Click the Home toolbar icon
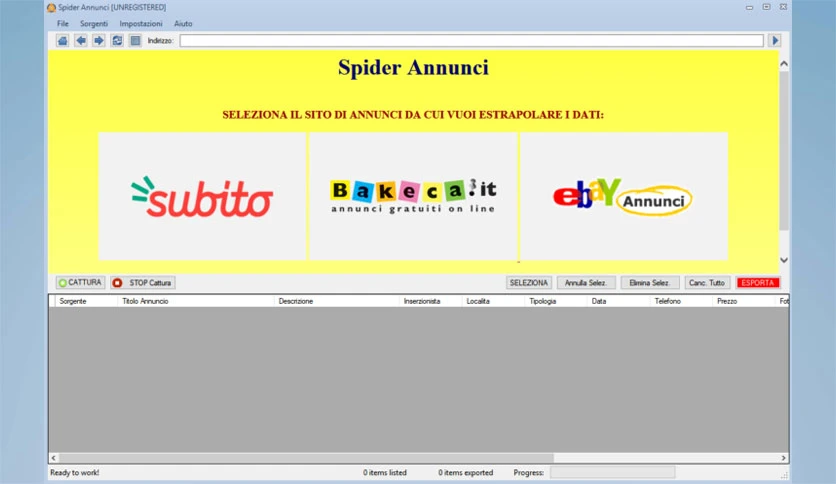This screenshot has width=836, height=484. pyautogui.click(x=62, y=41)
